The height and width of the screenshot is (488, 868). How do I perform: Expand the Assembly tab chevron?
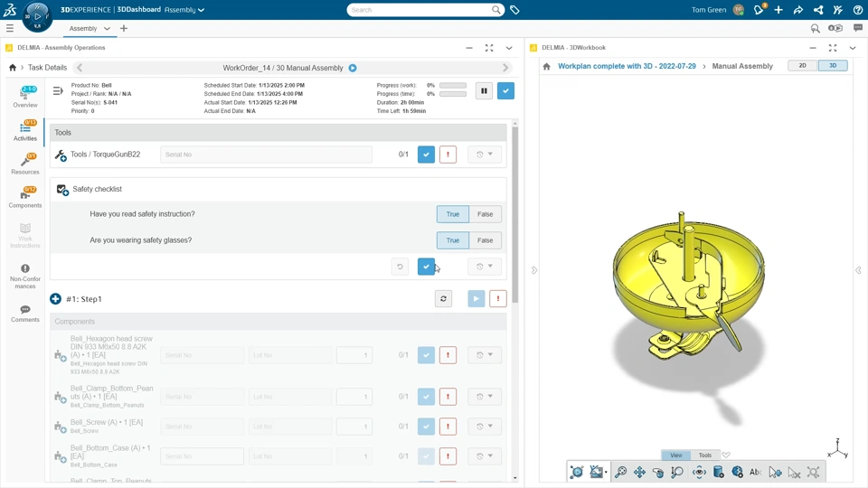click(x=107, y=28)
